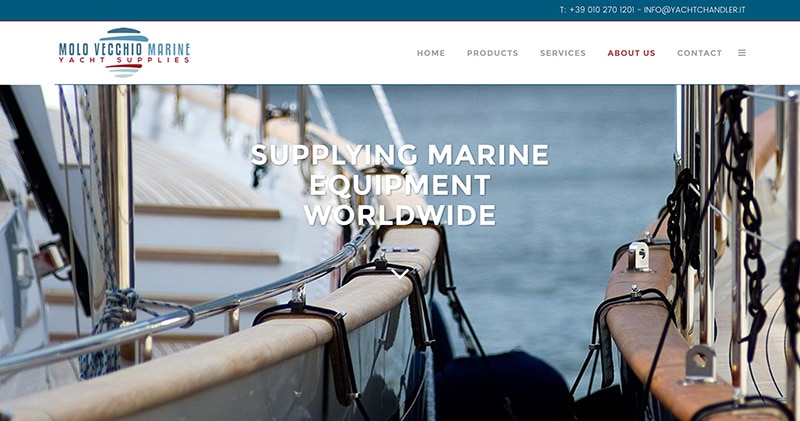The width and height of the screenshot is (800, 421).
Task: Click the 'Supplying Marine' headline line
Action: pos(400,155)
